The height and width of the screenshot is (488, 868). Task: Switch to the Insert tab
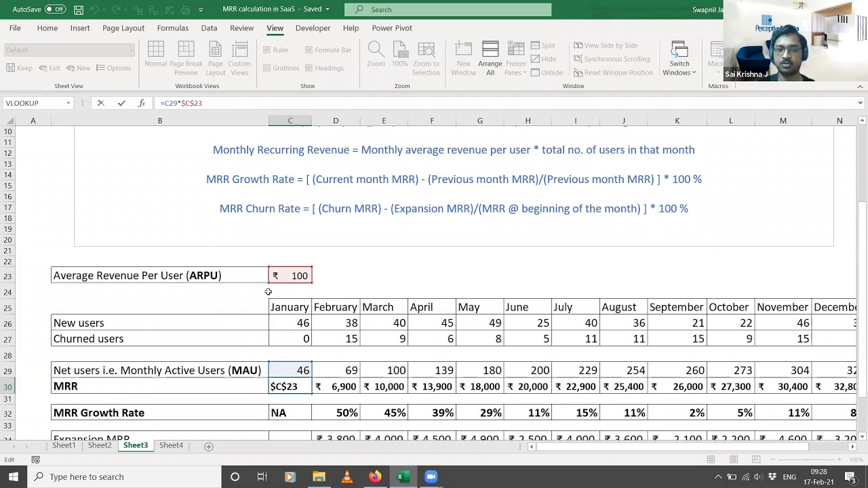pyautogui.click(x=80, y=28)
